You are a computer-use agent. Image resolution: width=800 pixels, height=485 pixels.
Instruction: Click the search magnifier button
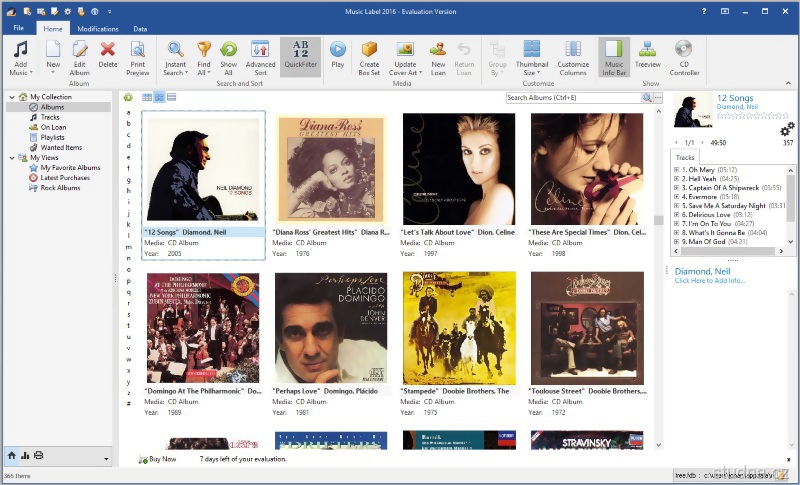(x=647, y=97)
